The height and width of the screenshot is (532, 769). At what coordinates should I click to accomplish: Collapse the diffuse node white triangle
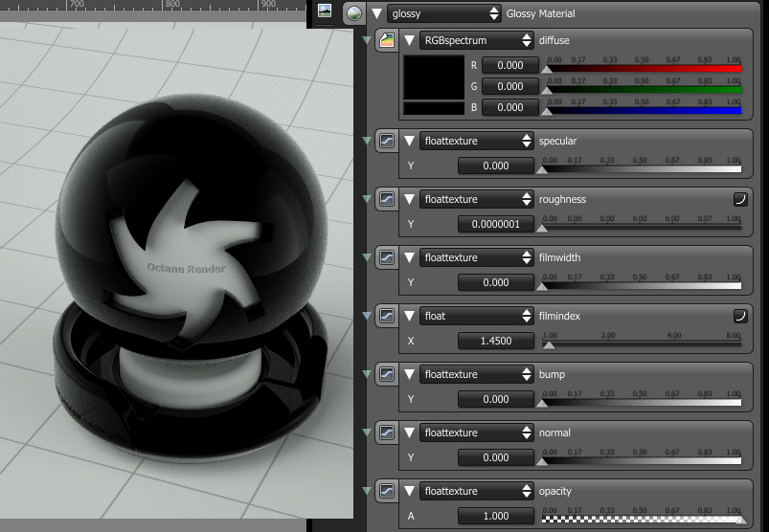[409, 40]
